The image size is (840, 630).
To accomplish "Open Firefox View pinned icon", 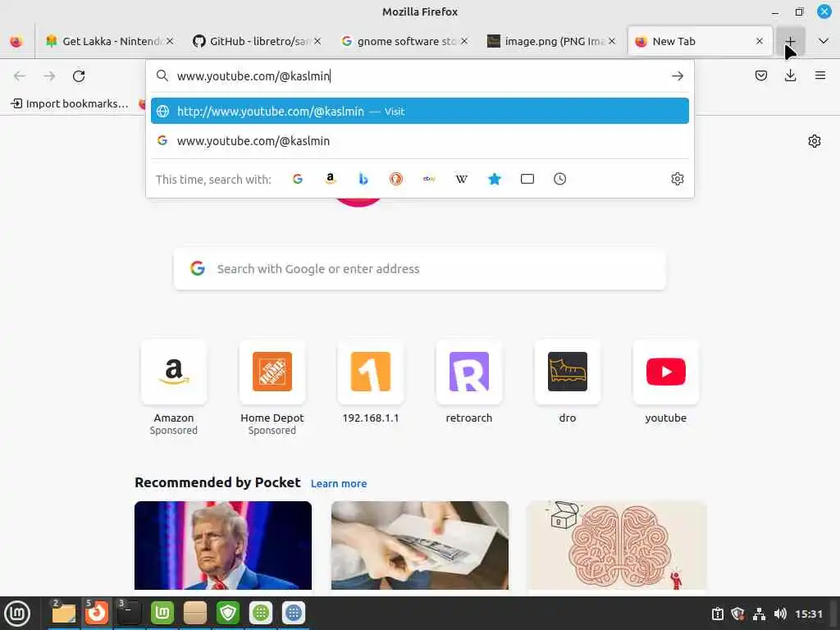I will [16, 41].
